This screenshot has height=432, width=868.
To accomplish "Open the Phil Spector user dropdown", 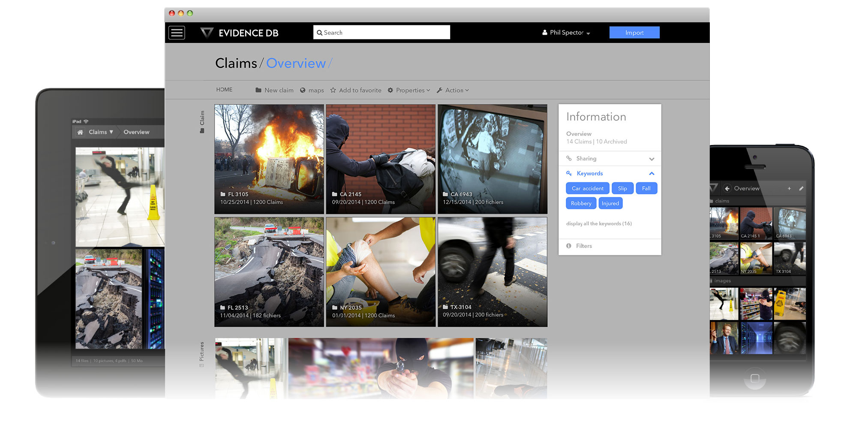I will point(566,33).
